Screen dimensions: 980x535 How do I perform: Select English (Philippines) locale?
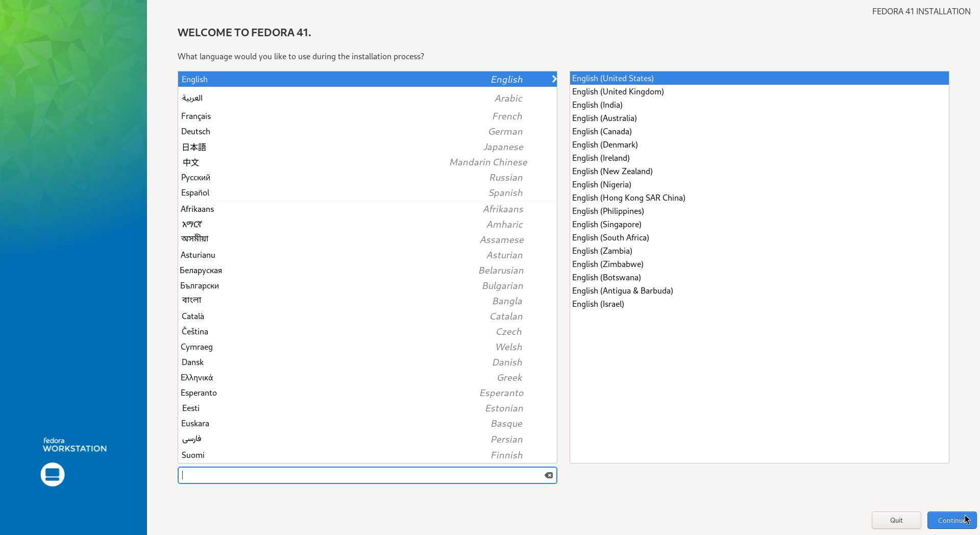pos(759,211)
